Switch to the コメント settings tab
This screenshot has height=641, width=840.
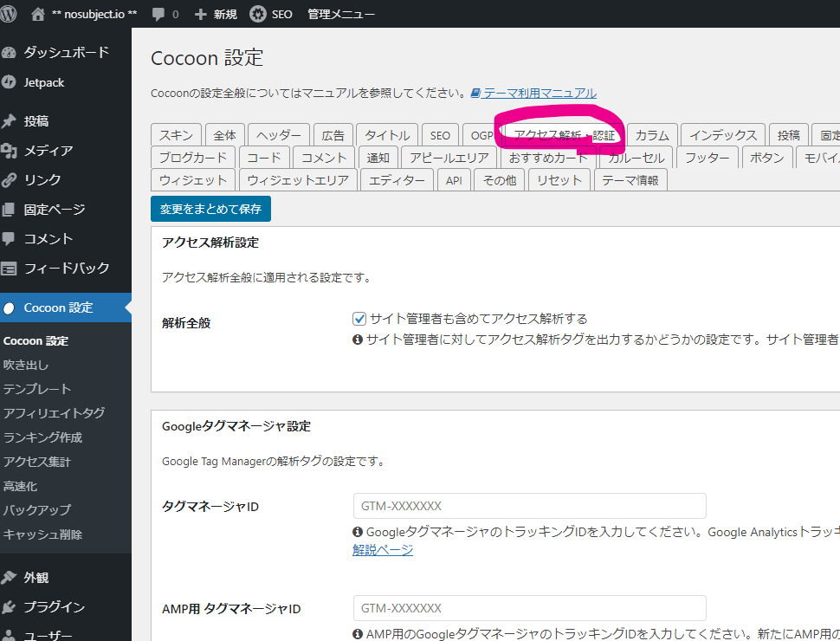324,157
